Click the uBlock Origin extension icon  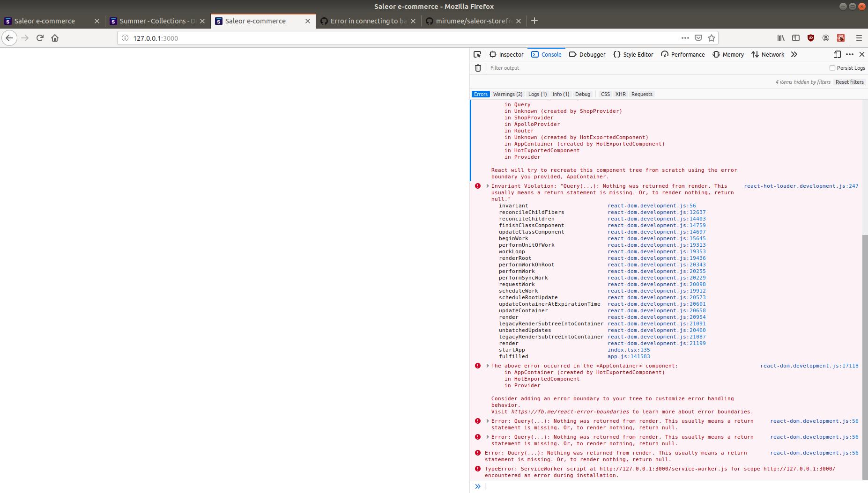(811, 38)
